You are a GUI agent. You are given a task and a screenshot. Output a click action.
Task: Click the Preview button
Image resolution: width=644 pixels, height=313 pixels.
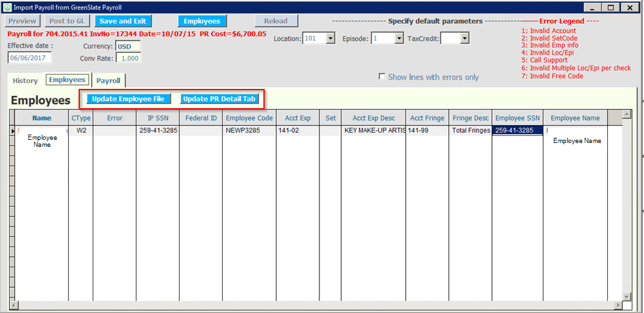23,21
